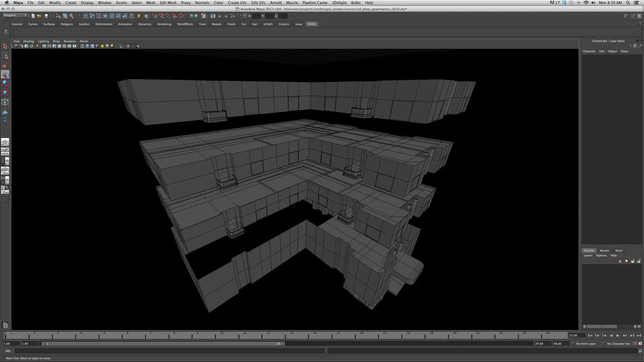Create layer from selected objects
644x362 pixels.
(x=639, y=261)
